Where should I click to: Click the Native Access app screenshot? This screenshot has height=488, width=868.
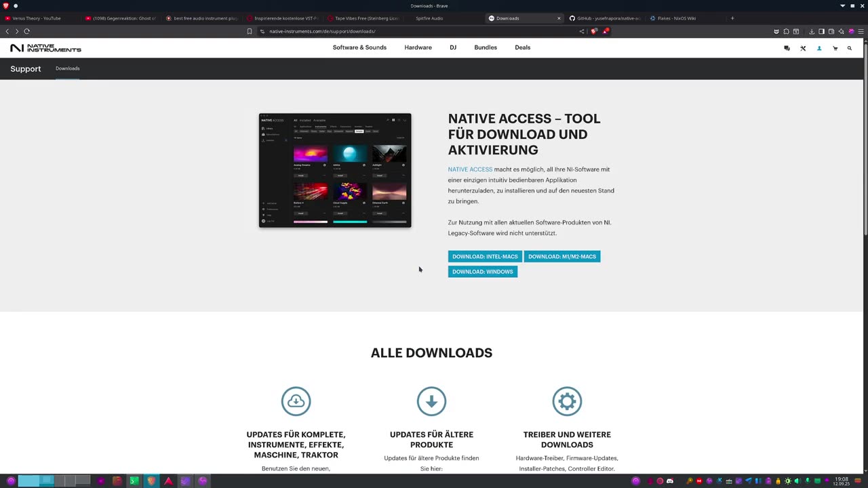[x=335, y=170]
